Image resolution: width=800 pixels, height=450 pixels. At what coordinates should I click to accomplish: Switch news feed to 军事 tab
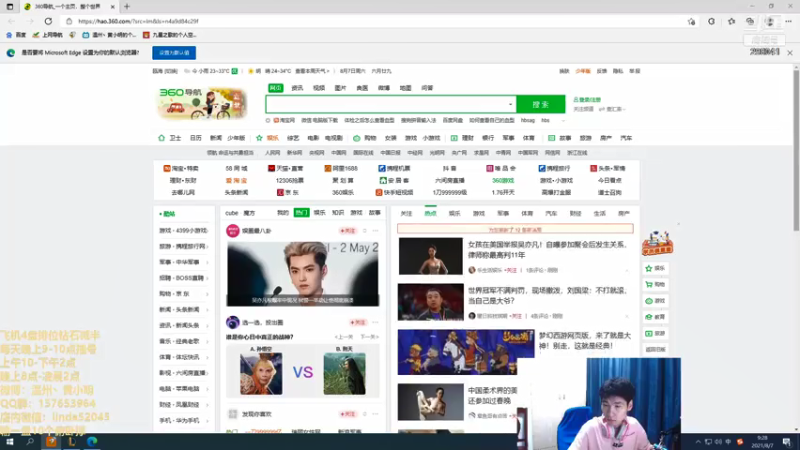pyautogui.click(x=503, y=214)
